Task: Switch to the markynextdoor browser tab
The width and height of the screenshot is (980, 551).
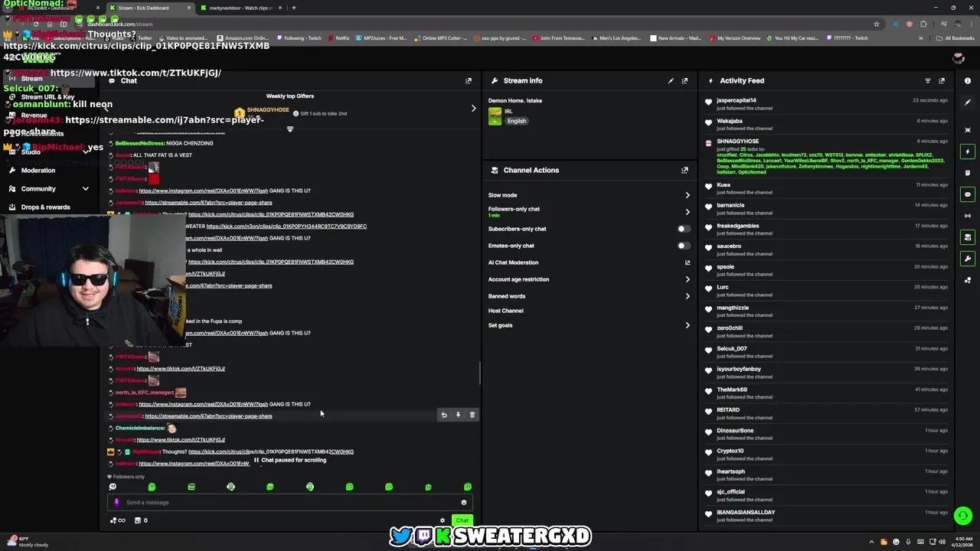Action: pos(240,8)
